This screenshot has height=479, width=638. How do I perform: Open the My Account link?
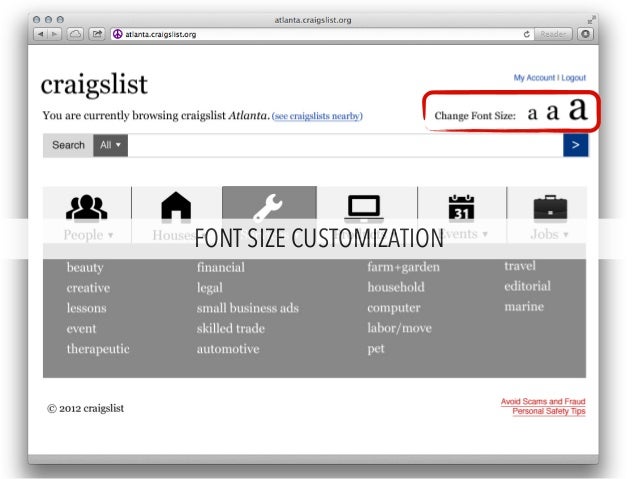coord(534,78)
